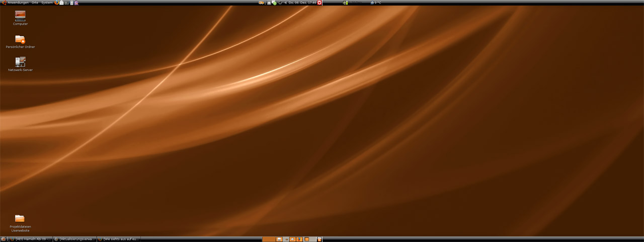Viewport: 644px width, 242px height.
Task: Click the Pidgin messenger launcher icon
Action: [76, 3]
